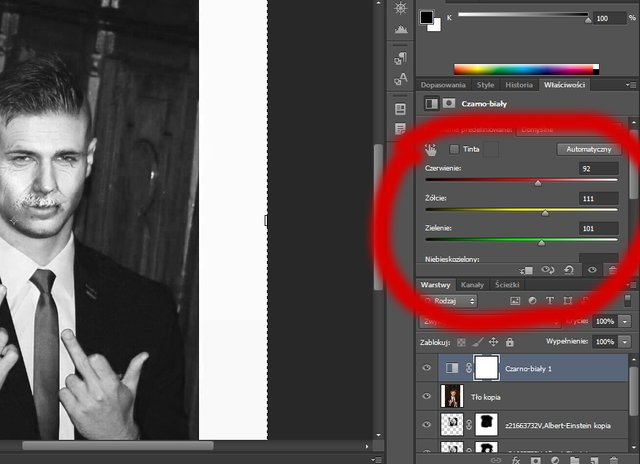
Task: Click the Automatyczny button
Action: (x=589, y=149)
